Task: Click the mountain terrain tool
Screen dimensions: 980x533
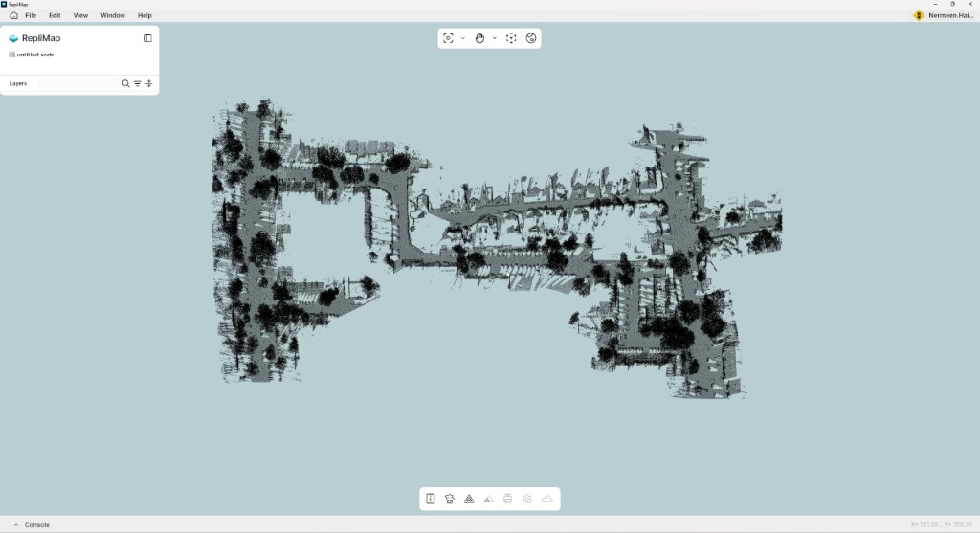Action: click(x=546, y=499)
